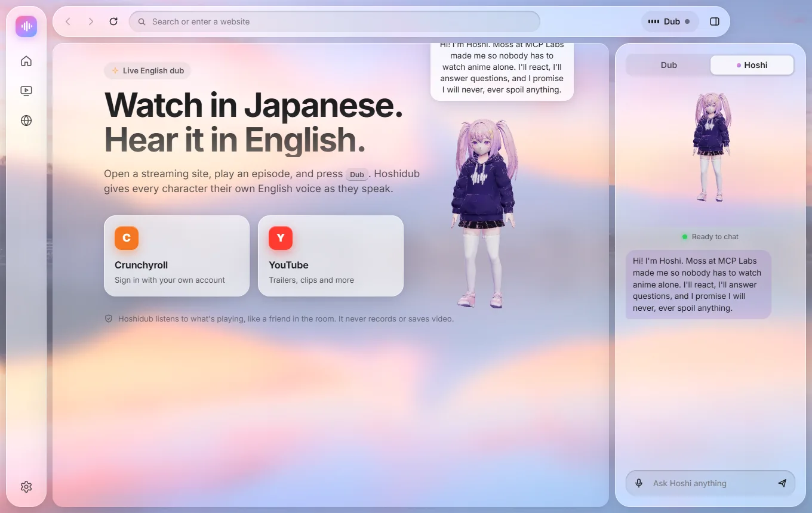Activate microphone in chat input
Screen dimensions: 812x513
pyautogui.click(x=639, y=483)
